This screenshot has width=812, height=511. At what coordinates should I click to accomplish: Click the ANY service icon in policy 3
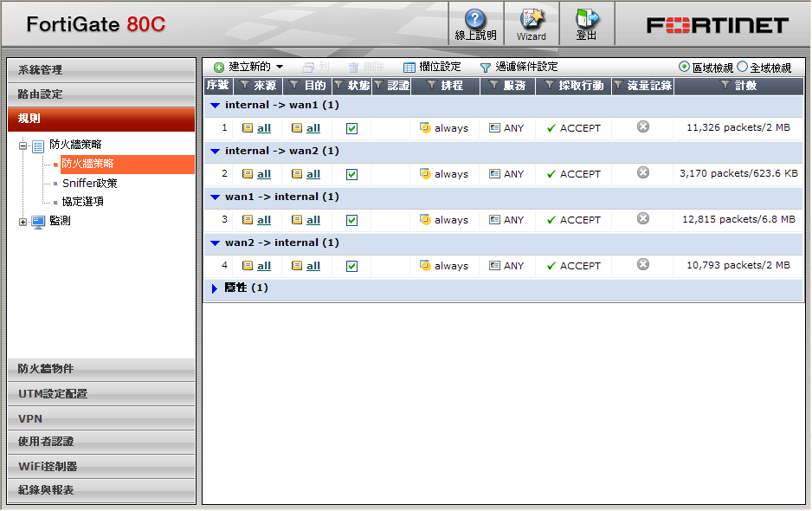pos(494,220)
